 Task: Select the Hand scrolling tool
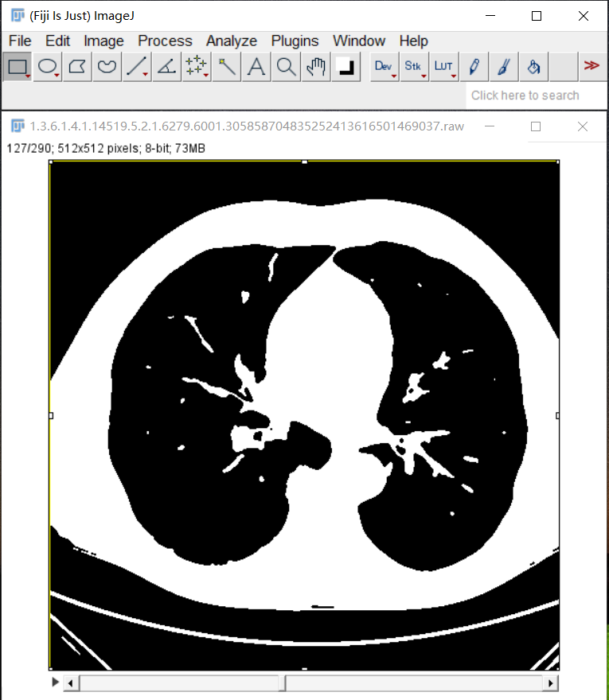click(316, 67)
